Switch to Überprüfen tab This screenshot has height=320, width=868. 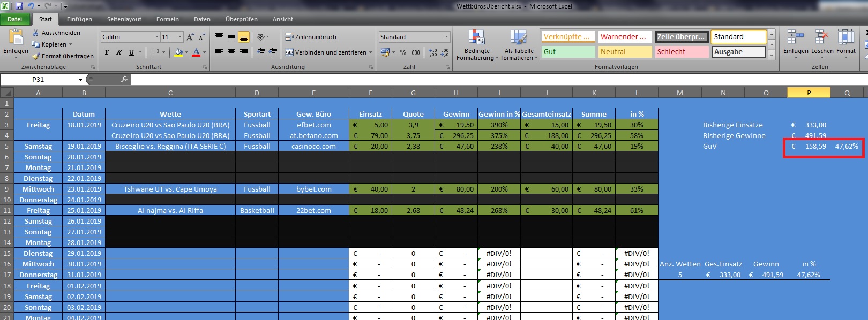click(x=242, y=19)
